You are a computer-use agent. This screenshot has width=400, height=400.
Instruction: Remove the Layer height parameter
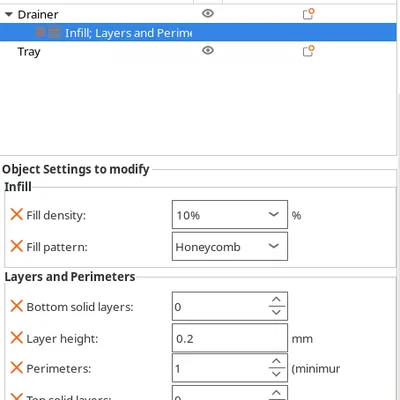click(x=16, y=338)
